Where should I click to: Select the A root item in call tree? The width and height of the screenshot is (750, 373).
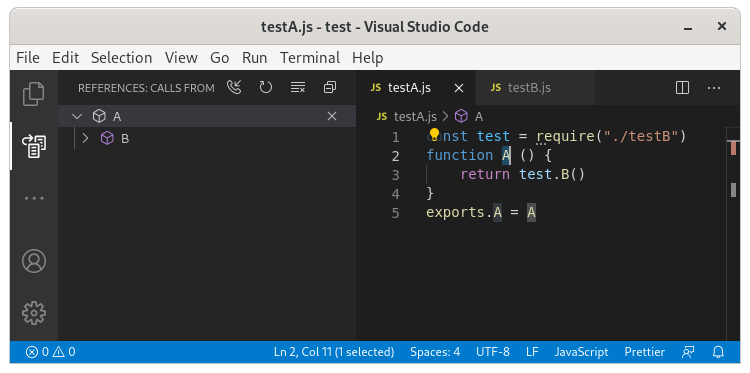(x=207, y=116)
